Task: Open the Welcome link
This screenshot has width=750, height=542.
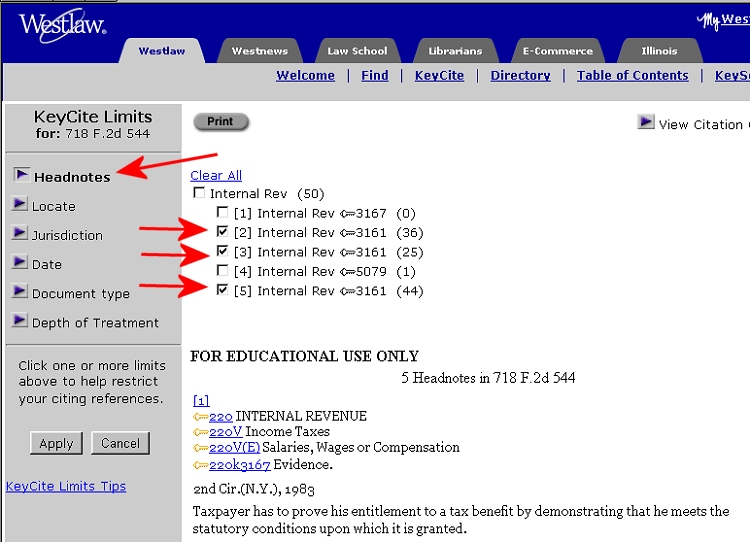Action: [305, 76]
